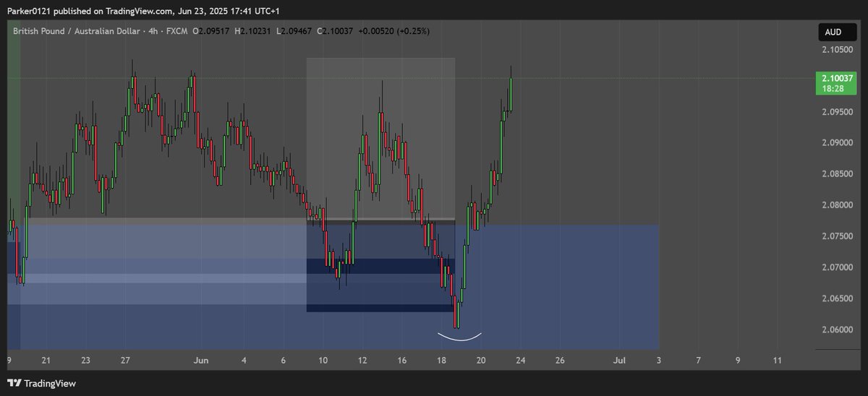Click the Jul label on time axis
This screenshot has width=868, height=396.
[619, 359]
